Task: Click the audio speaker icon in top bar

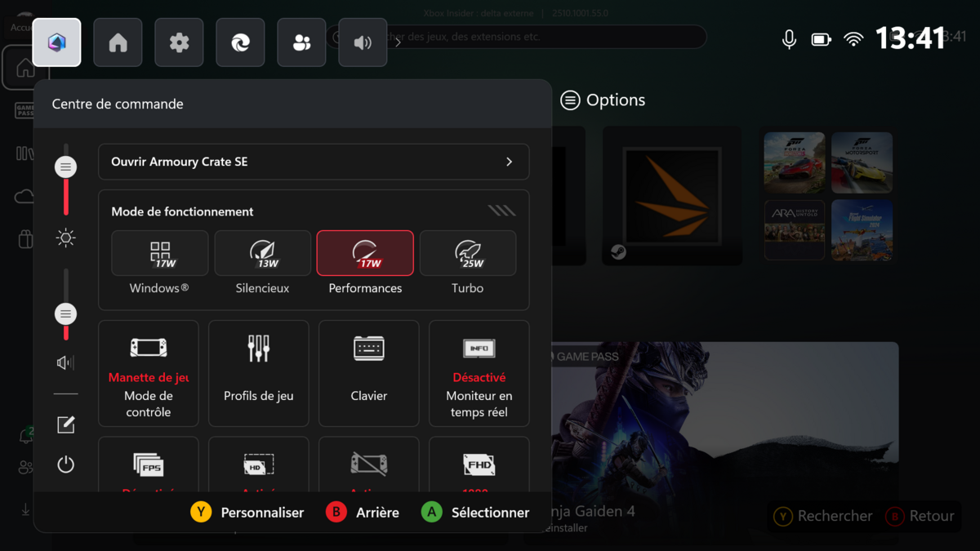Action: tap(363, 42)
